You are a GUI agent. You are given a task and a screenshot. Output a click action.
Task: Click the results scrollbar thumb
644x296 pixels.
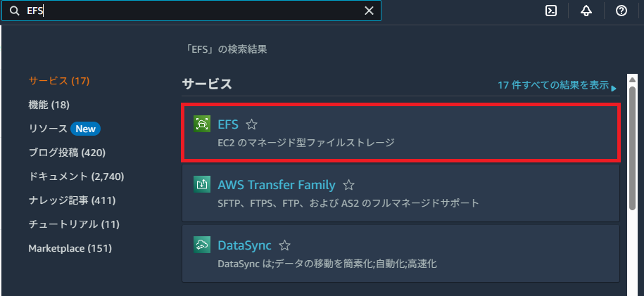633,148
